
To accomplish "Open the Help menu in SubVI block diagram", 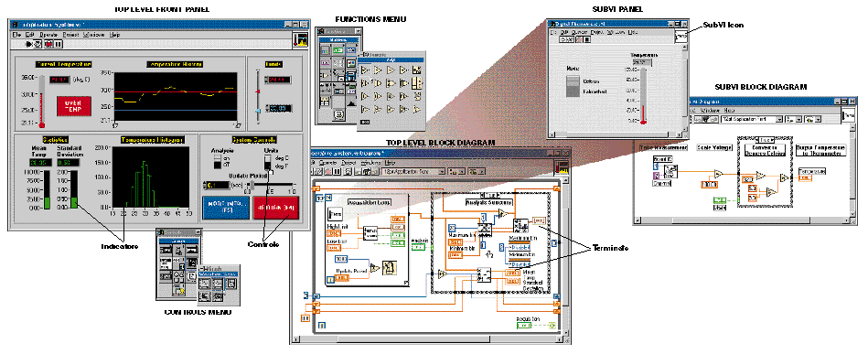I will (x=730, y=110).
